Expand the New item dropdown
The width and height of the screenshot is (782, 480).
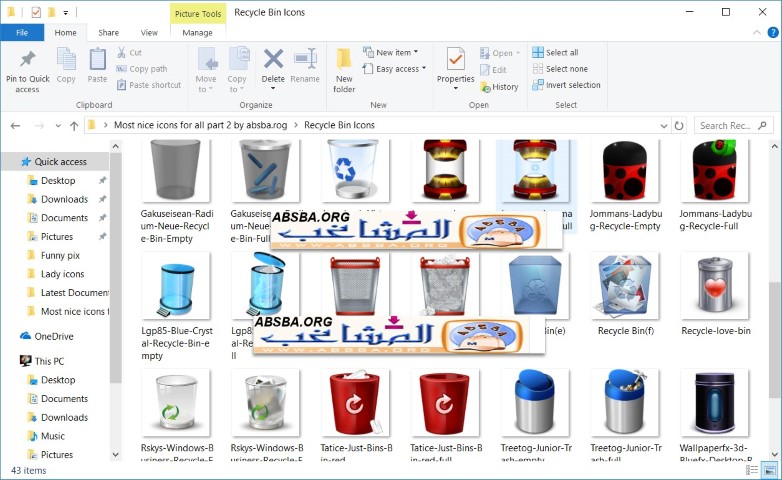coord(391,52)
